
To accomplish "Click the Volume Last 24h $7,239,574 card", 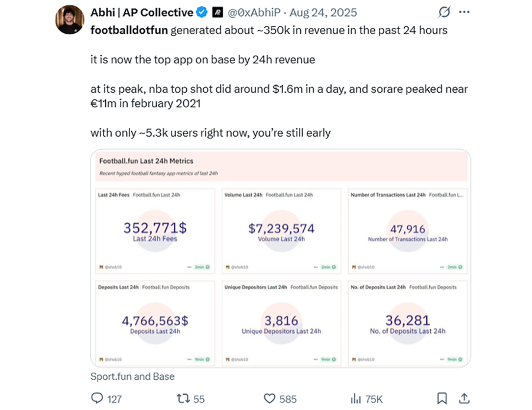I will click(281, 231).
